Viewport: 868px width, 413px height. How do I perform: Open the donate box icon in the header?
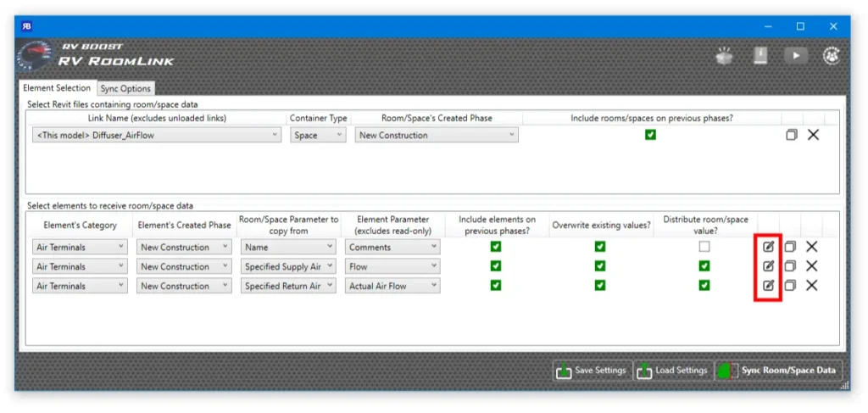click(x=725, y=56)
